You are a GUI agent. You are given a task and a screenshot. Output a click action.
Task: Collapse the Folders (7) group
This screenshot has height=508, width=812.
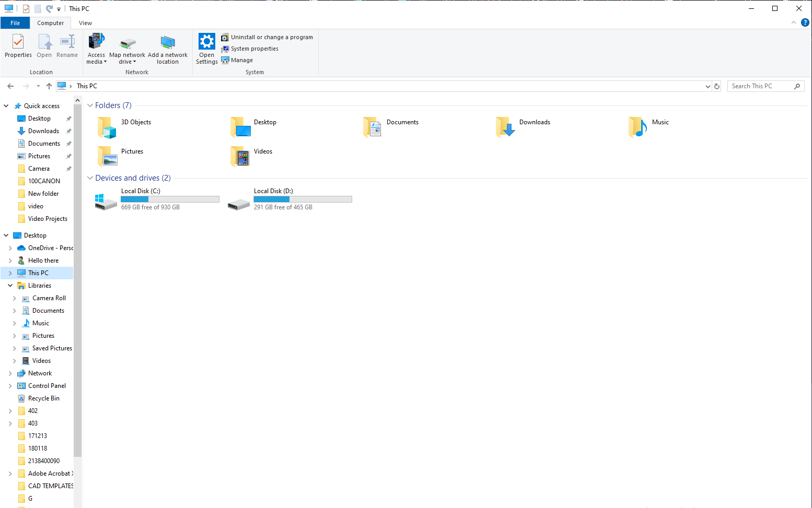pyautogui.click(x=90, y=105)
